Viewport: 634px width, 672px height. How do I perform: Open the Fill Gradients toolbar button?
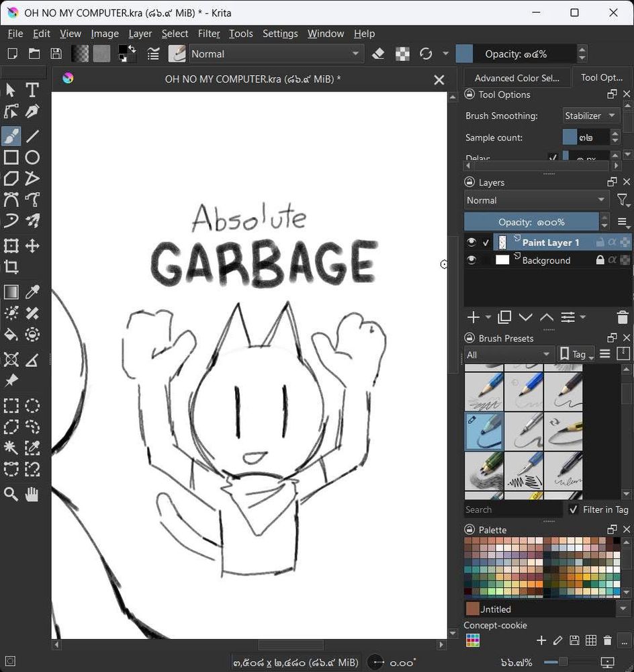pos(80,54)
